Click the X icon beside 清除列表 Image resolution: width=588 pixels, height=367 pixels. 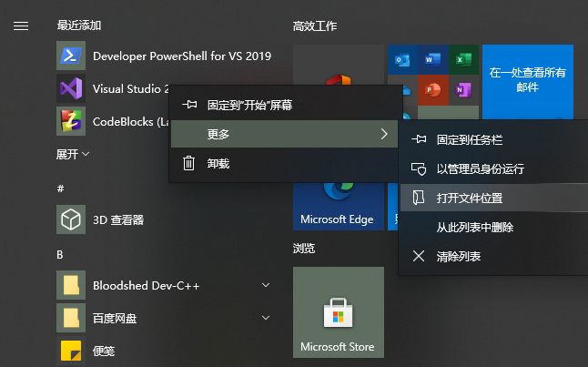click(x=419, y=256)
